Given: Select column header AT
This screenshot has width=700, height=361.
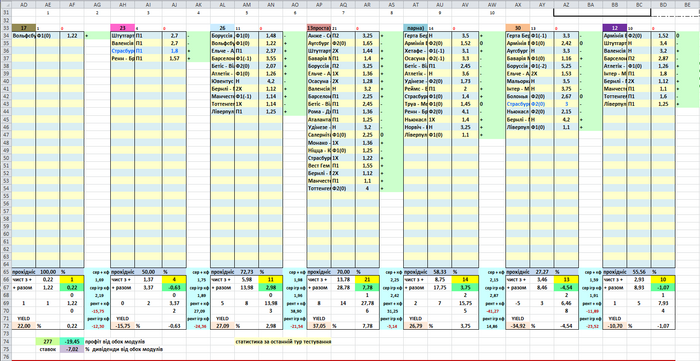Looking at the screenshot, I should click(x=416, y=4).
